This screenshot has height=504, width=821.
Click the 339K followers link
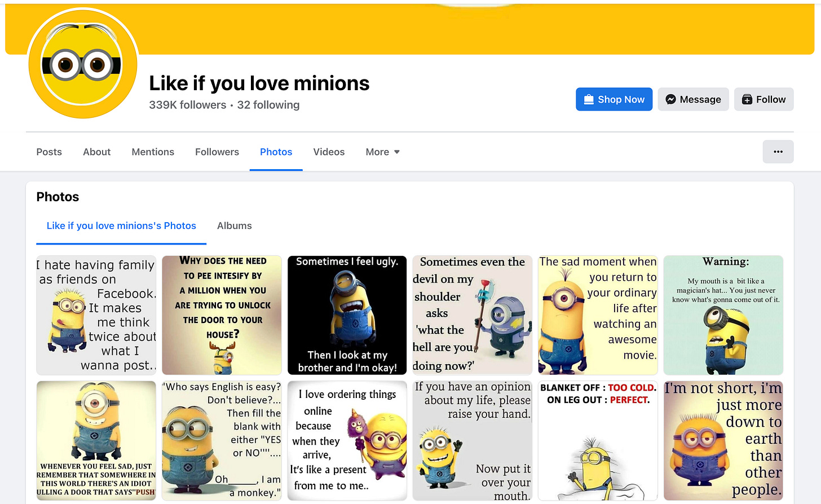click(x=188, y=105)
